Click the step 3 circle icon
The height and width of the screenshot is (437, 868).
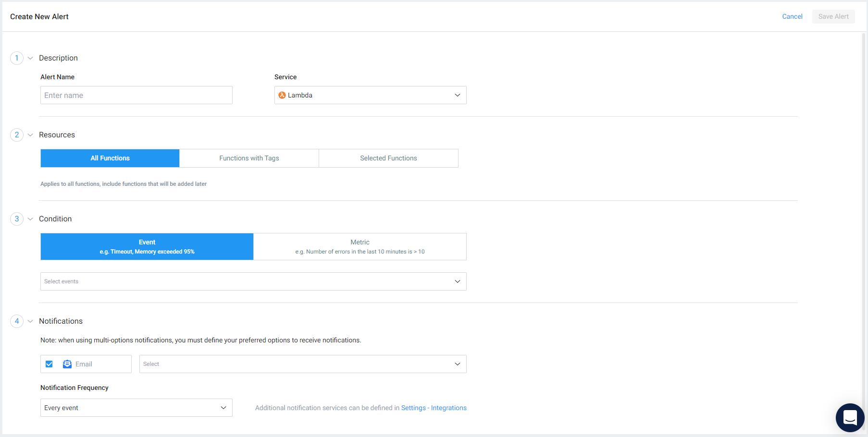tap(17, 218)
